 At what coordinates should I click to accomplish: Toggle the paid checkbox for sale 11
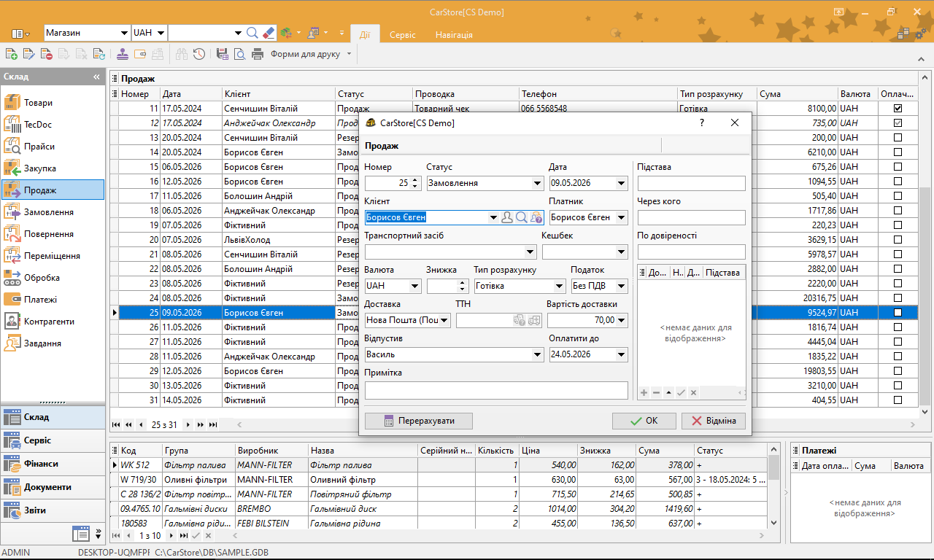[898, 108]
